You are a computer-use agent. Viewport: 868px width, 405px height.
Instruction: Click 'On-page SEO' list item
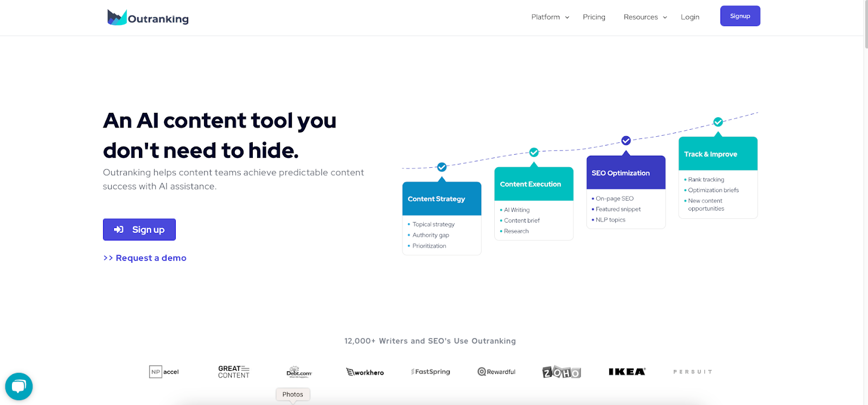tap(614, 199)
